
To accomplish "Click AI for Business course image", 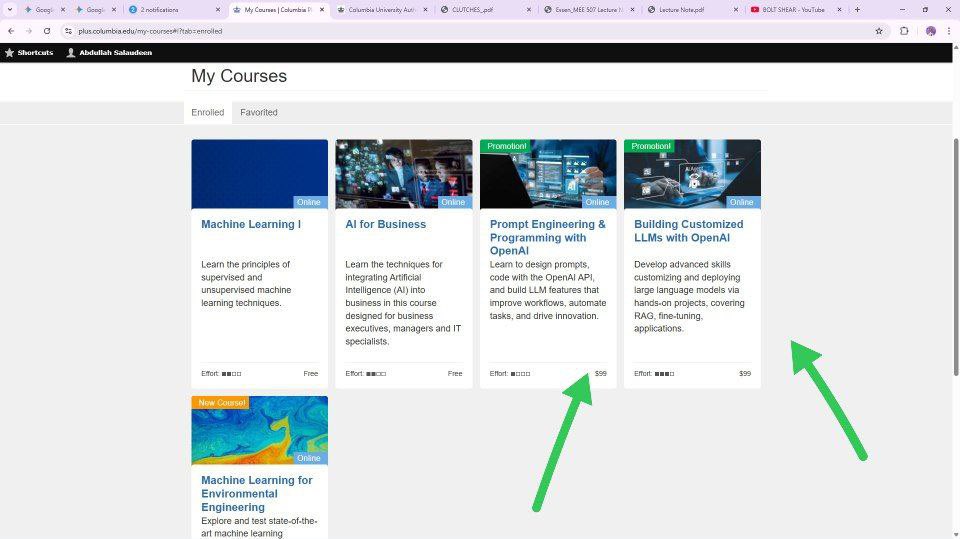I will click(404, 174).
